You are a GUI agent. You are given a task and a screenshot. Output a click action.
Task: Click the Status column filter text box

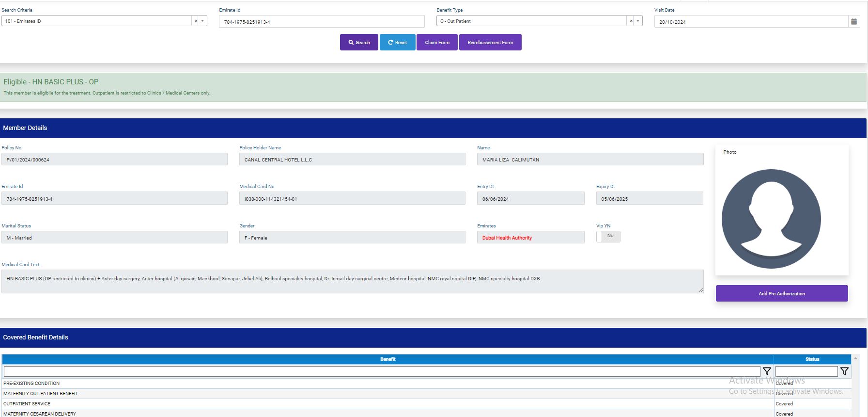(806, 371)
